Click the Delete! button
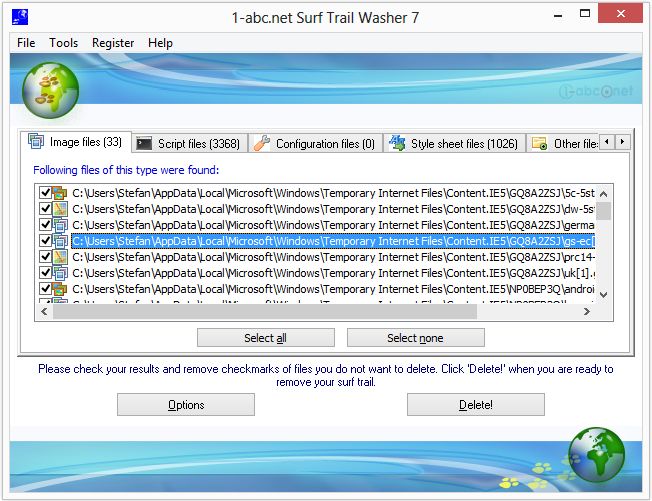Image resolution: width=652 pixels, height=501 pixels. 476,405
